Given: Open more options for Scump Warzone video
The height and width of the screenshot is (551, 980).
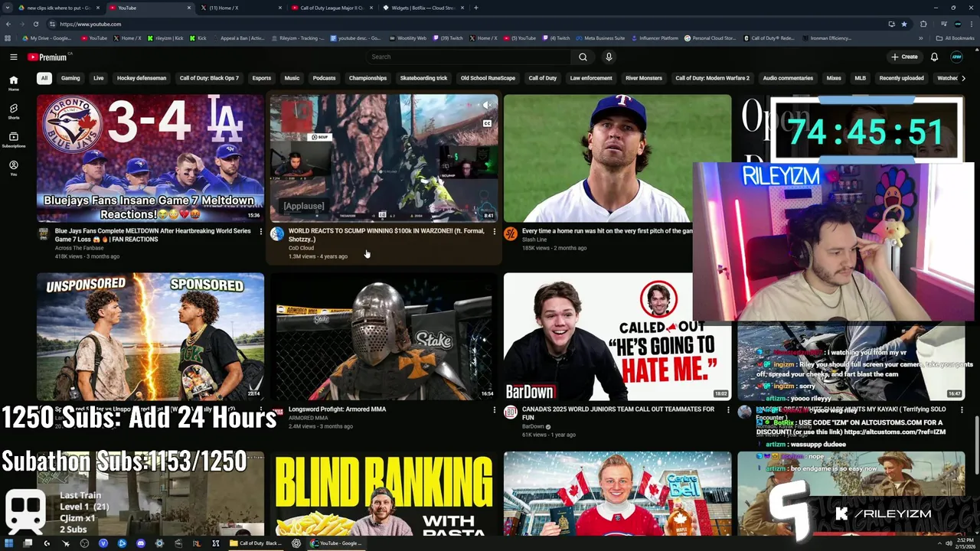Looking at the screenshot, I should click(494, 231).
